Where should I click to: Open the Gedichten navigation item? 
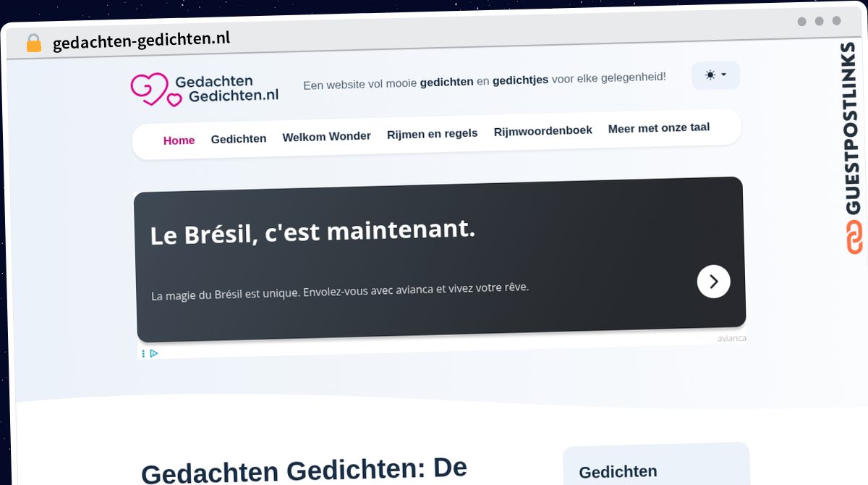click(239, 138)
